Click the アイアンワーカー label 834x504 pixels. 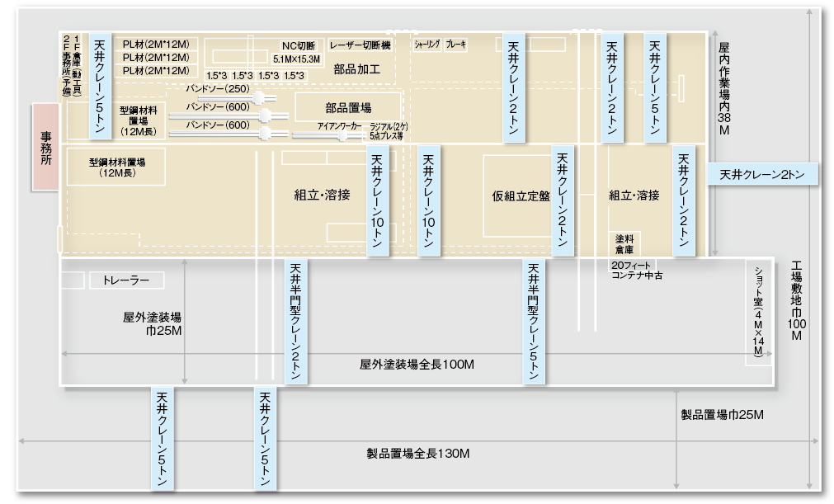(x=339, y=126)
